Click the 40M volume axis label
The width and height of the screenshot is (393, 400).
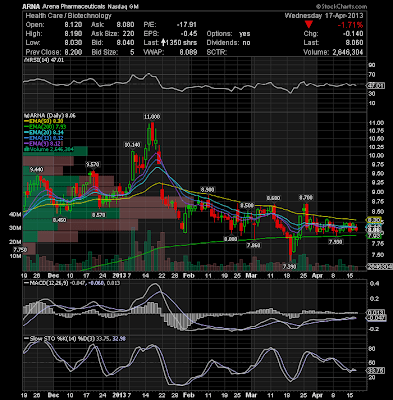[x=15, y=215]
